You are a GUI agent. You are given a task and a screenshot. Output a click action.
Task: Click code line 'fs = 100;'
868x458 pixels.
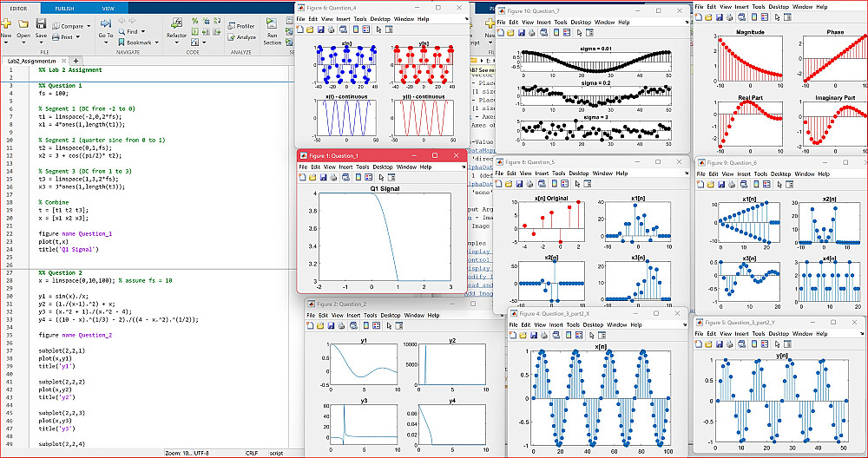tap(53, 94)
